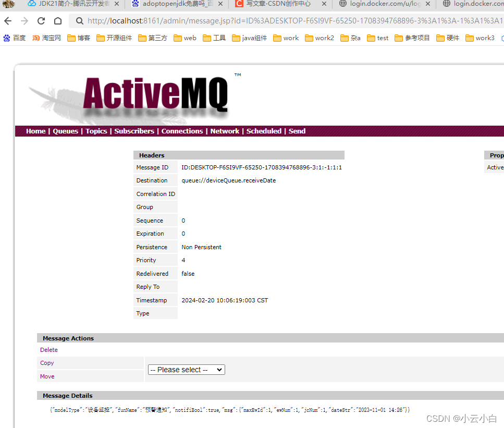Image resolution: width=504 pixels, height=428 pixels.
Task: Select the Non Persistent value
Action: click(202, 247)
